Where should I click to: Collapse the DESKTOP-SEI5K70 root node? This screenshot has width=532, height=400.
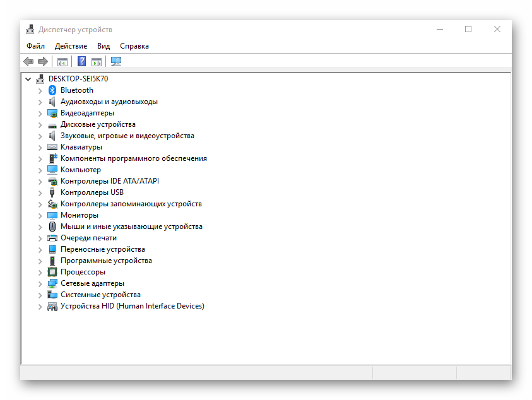(28, 79)
